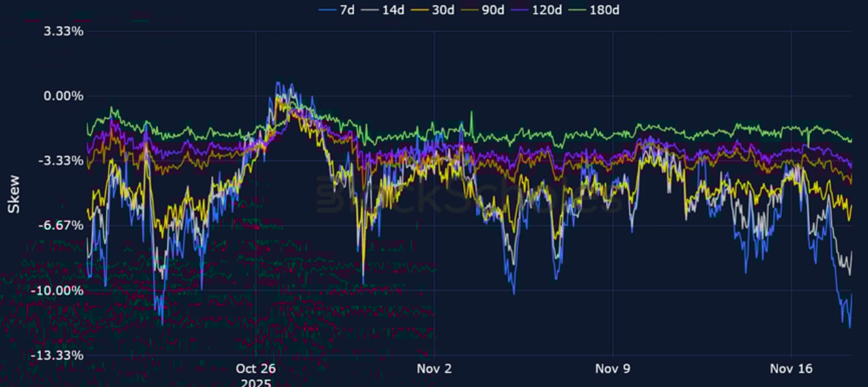
Task: Click the Skew y-axis title
Action: click(14, 193)
